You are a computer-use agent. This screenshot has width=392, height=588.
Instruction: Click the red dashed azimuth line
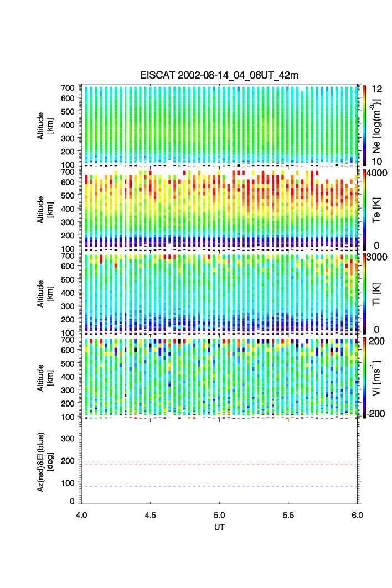click(220, 464)
